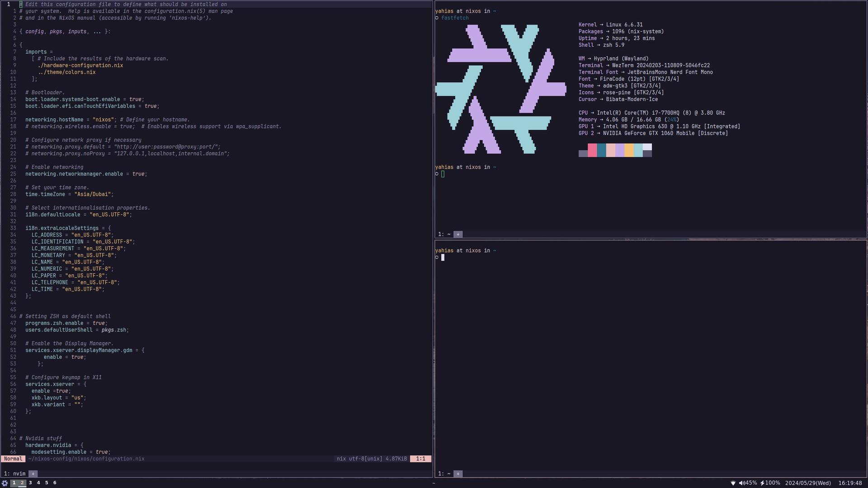Click the clock showing 16:19:48
The height and width of the screenshot is (488, 868).
(850, 483)
